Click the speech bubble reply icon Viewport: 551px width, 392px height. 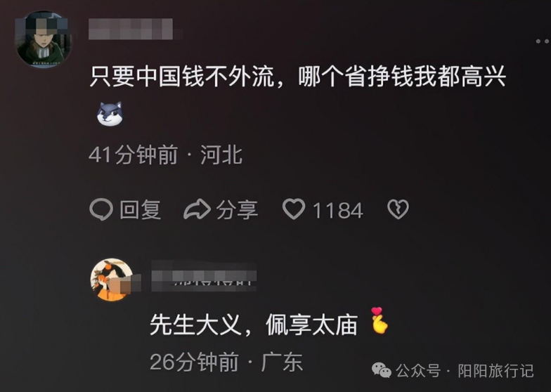tap(101, 209)
